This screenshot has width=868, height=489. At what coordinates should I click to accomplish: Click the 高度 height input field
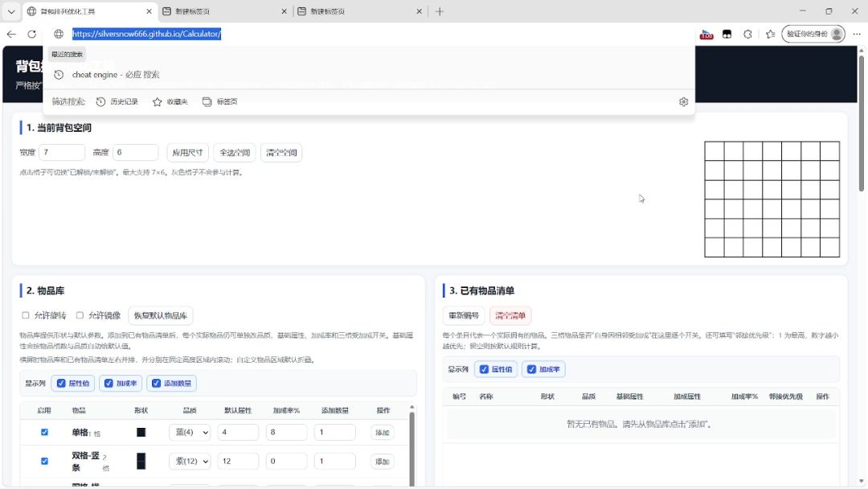(x=136, y=152)
